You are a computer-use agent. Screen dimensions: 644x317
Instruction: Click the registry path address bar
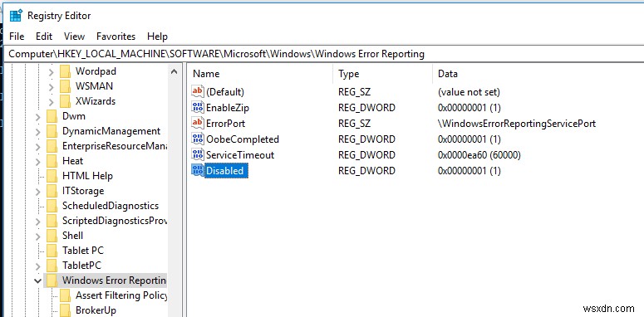click(324, 54)
